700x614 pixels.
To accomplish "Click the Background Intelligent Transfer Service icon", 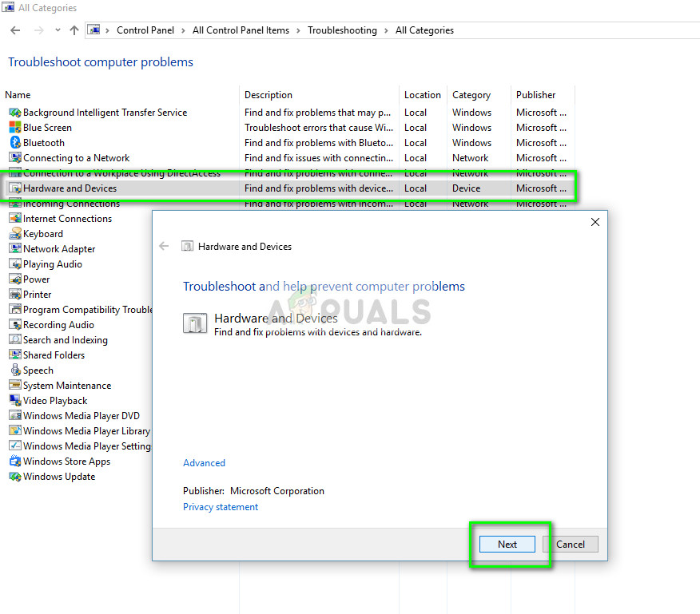I will 15,113.
